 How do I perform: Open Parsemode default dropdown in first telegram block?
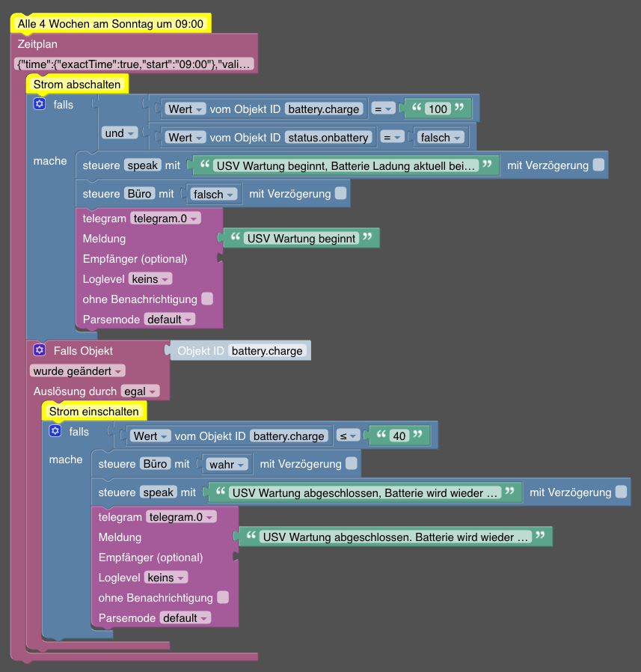point(169,320)
